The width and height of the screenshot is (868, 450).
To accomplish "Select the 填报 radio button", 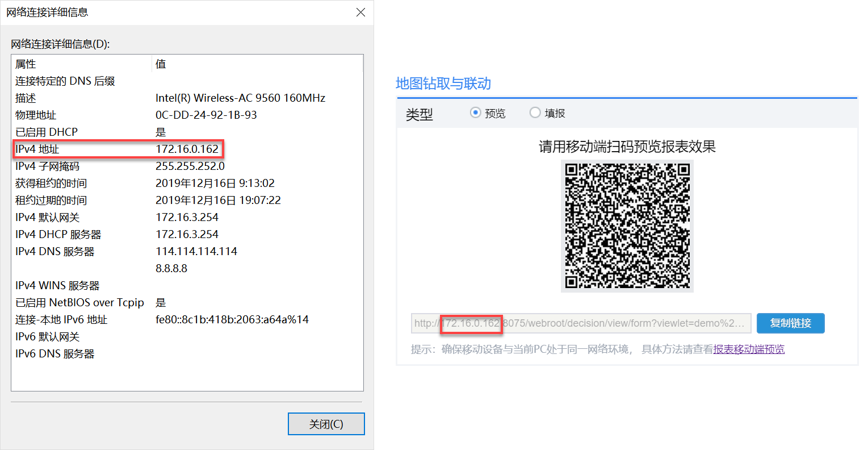I will (x=535, y=113).
